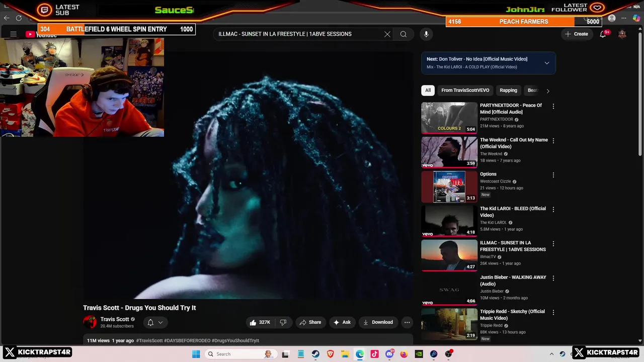Open NVIDIA app from taskbar

tap(419, 354)
